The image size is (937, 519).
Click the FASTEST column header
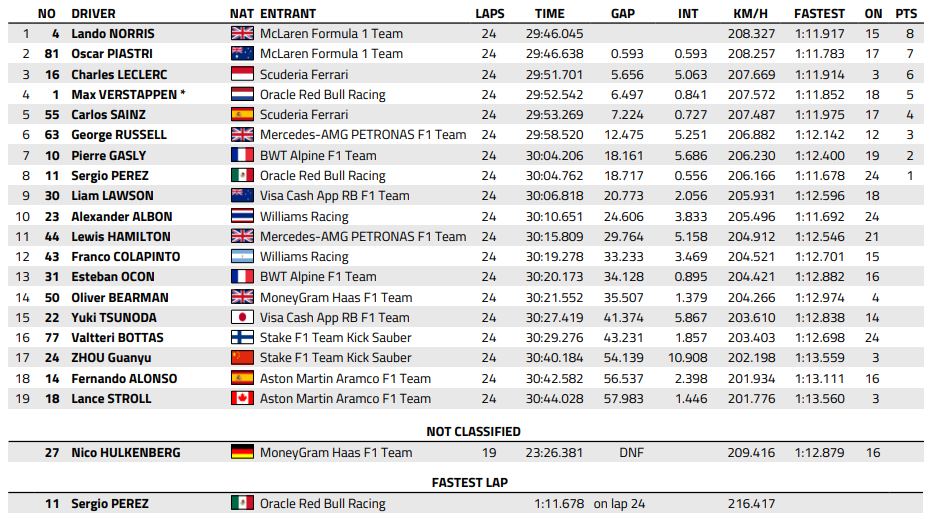[x=819, y=14]
